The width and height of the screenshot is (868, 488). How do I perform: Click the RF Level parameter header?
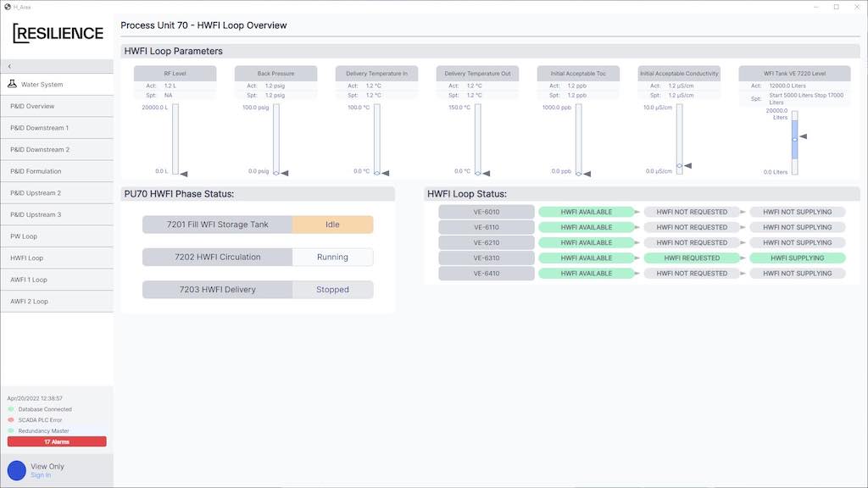click(175, 74)
